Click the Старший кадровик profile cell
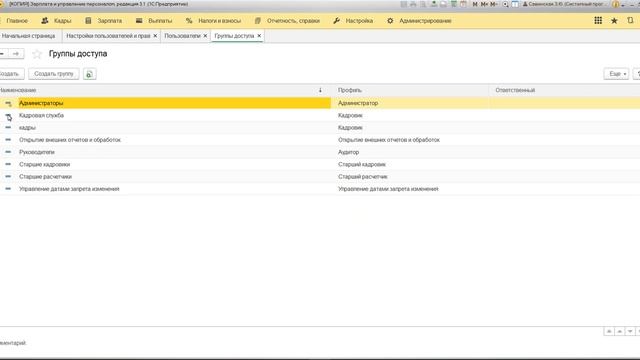This screenshot has height=360, width=640. 362,164
